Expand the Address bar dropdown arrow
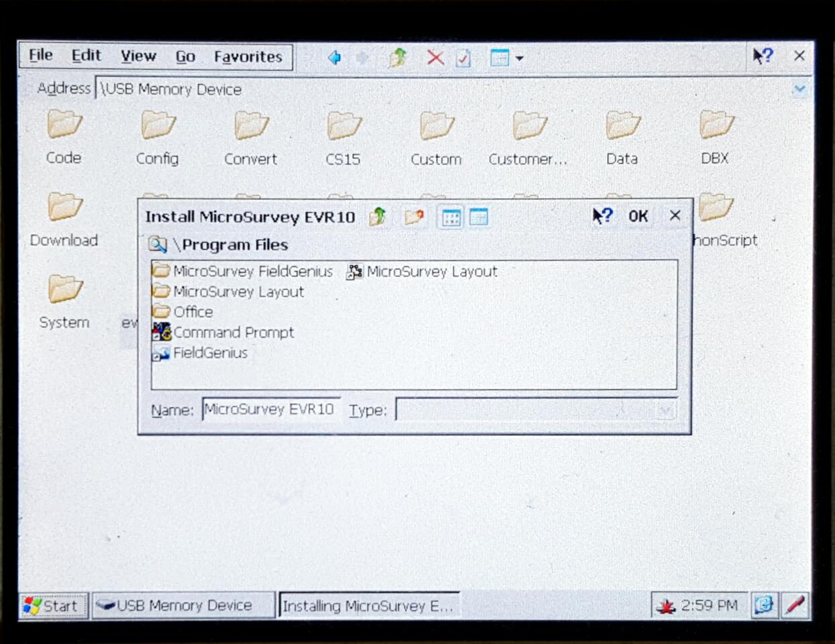This screenshot has height=644, width=835. (x=799, y=89)
